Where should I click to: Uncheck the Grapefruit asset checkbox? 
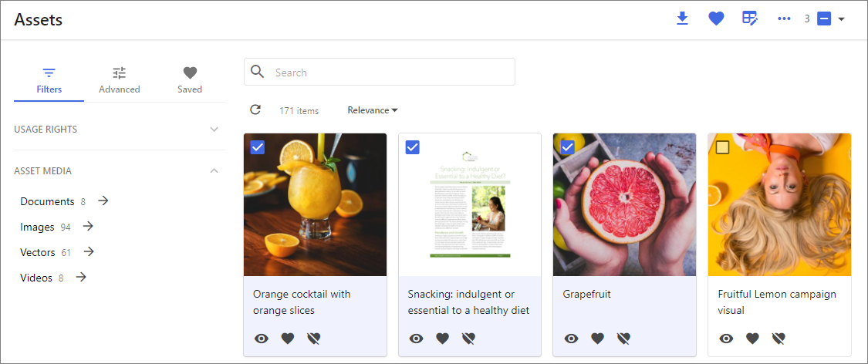pyautogui.click(x=567, y=147)
